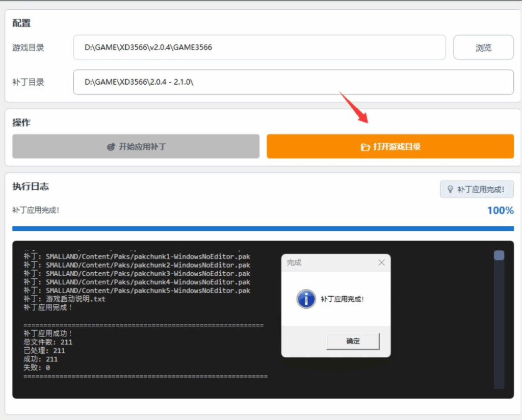
Task: Click the log scrollbar thumb
Action: click(499, 255)
